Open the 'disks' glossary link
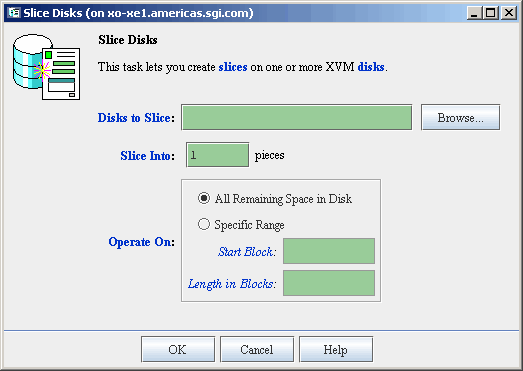 [371, 67]
